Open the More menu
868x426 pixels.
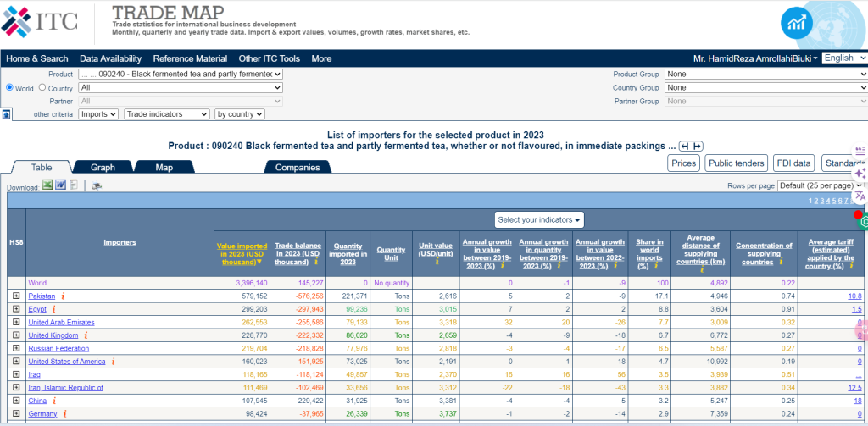click(321, 58)
